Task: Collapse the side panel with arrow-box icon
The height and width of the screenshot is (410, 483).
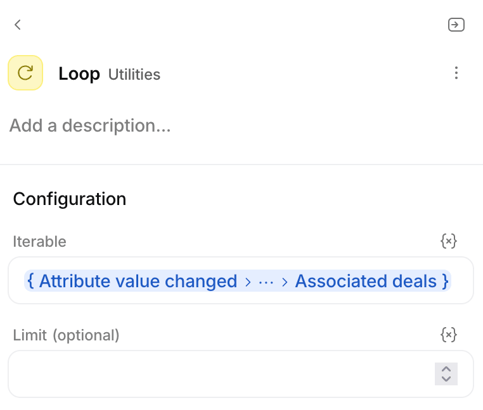Action: [456, 25]
